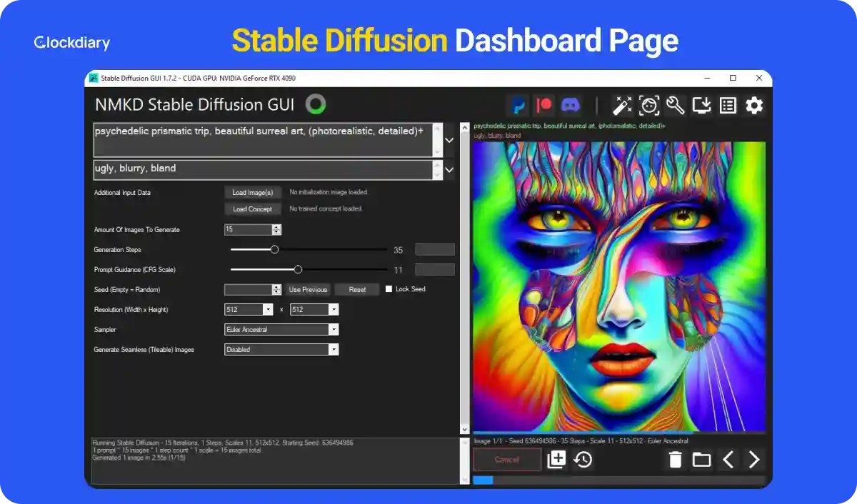Open the resolution height 512 dropdown
The height and width of the screenshot is (504, 857).
point(314,310)
